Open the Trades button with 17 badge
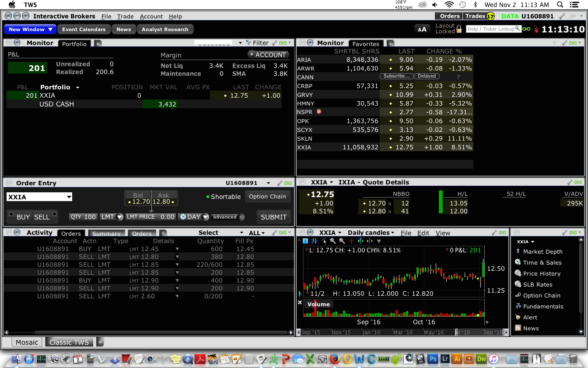588x368 pixels. tap(479, 16)
